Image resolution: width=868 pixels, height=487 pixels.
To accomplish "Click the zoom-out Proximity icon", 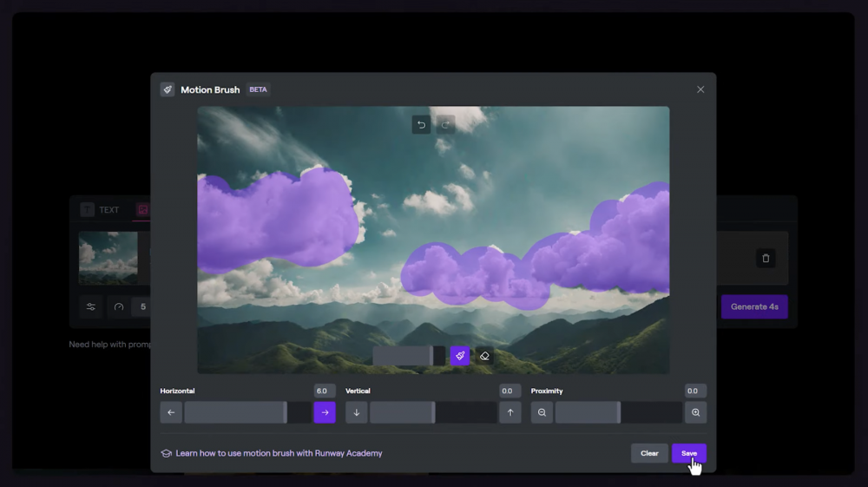I will [x=542, y=412].
